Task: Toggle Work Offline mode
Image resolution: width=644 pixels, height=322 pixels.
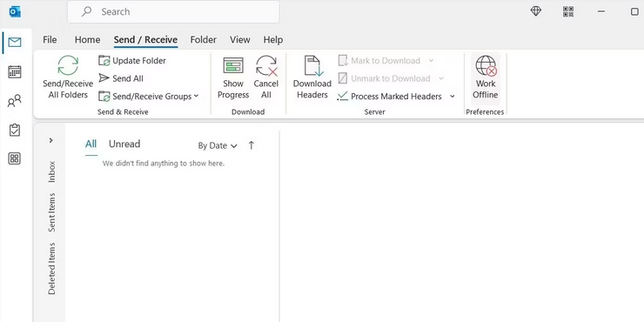Action: click(485, 77)
